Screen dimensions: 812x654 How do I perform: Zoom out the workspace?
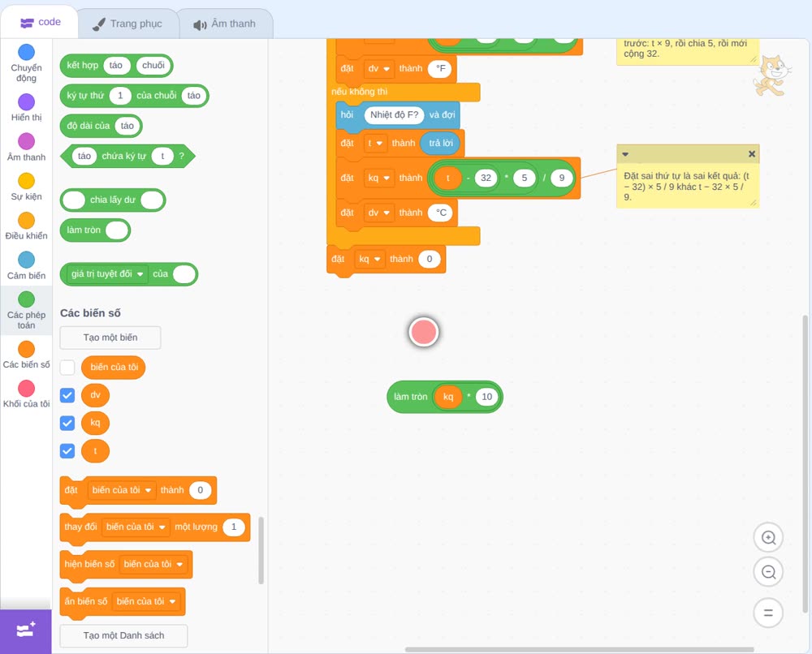point(768,572)
